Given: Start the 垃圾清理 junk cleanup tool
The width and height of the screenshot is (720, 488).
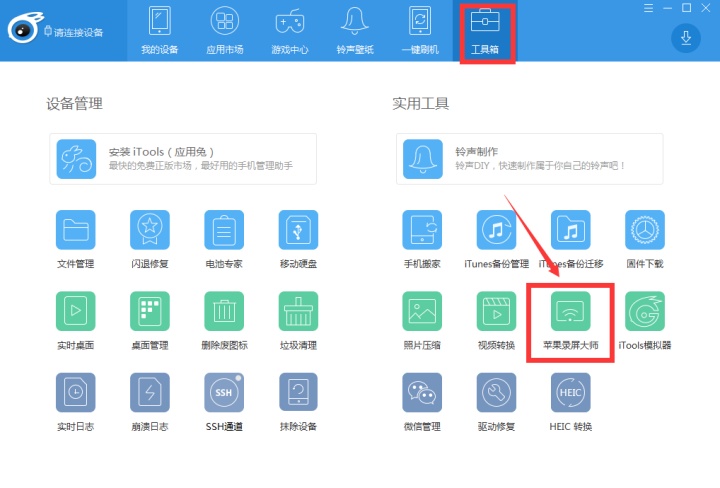Looking at the screenshot, I should point(298,311).
